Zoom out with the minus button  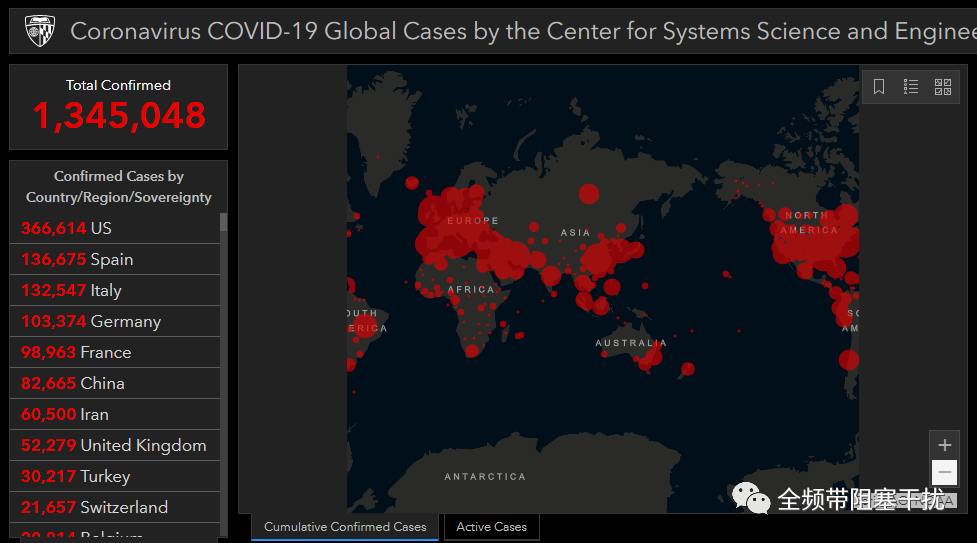(945, 473)
